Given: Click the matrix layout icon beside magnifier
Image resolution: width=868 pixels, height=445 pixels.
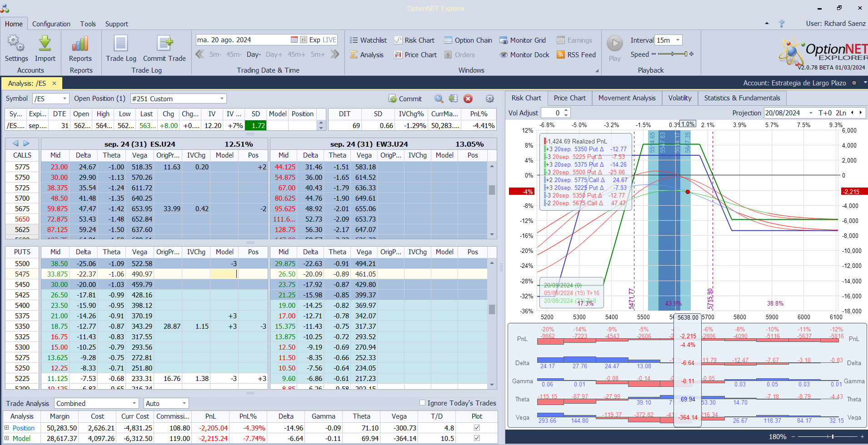Looking at the screenshot, I should pyautogui.click(x=453, y=99).
